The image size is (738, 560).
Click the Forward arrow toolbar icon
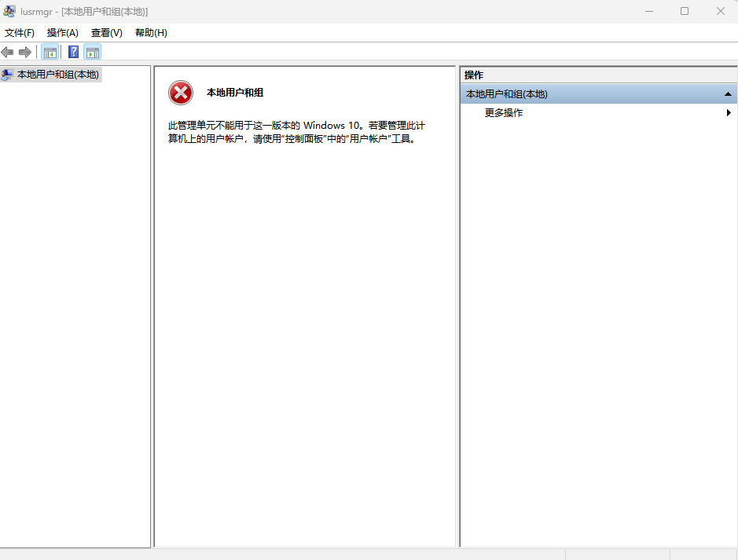tap(25, 52)
